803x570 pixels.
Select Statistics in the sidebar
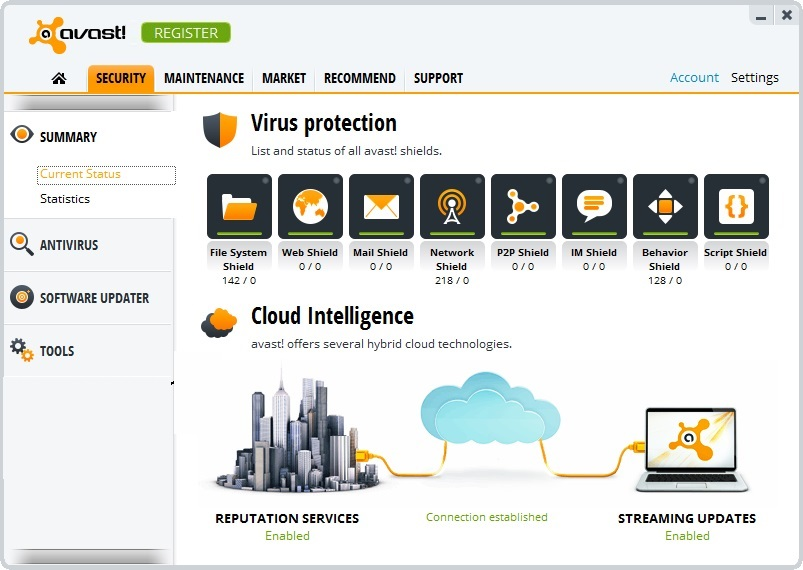click(65, 199)
